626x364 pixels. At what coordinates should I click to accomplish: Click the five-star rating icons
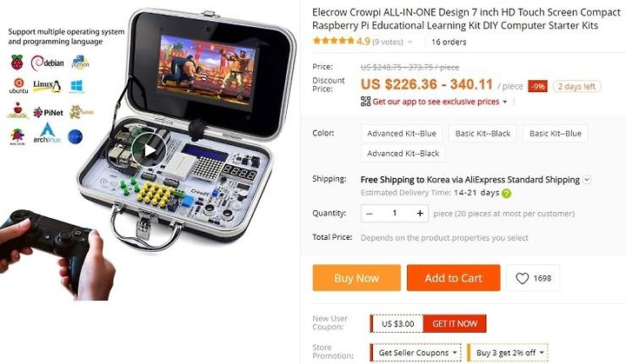point(334,41)
